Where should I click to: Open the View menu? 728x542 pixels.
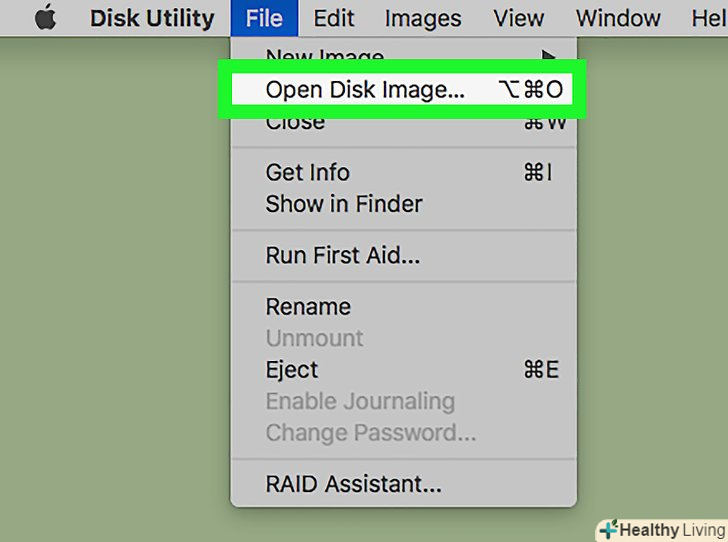(519, 19)
